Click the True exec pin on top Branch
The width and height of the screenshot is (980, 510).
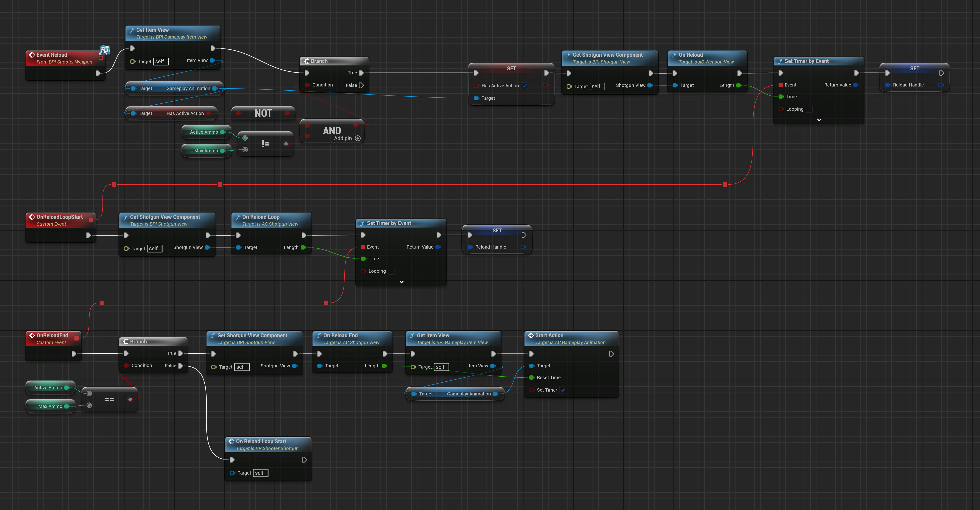361,73
